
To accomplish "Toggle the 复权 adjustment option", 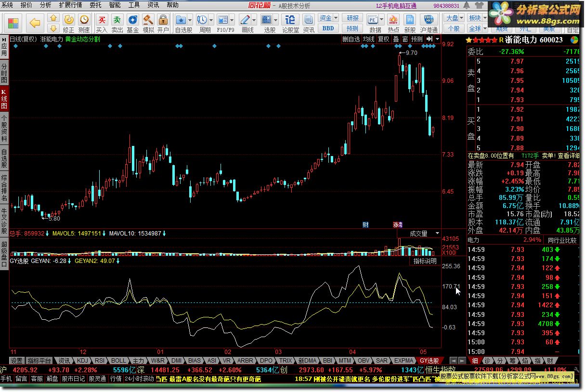I will 383,39.
